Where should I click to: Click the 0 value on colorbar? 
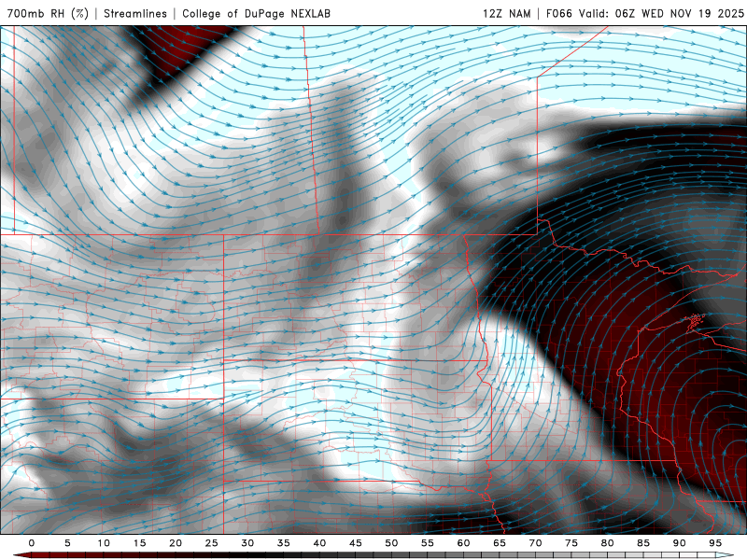(32, 543)
